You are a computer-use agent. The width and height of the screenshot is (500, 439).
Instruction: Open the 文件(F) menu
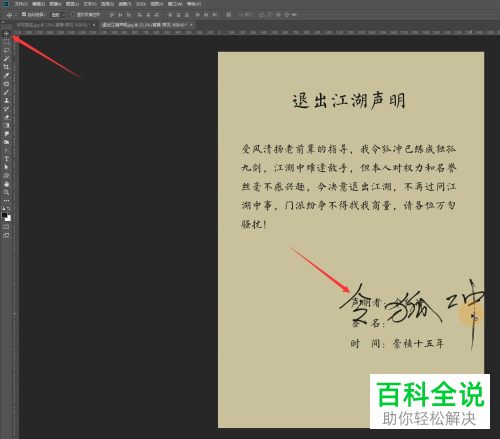pyautogui.click(x=21, y=4)
